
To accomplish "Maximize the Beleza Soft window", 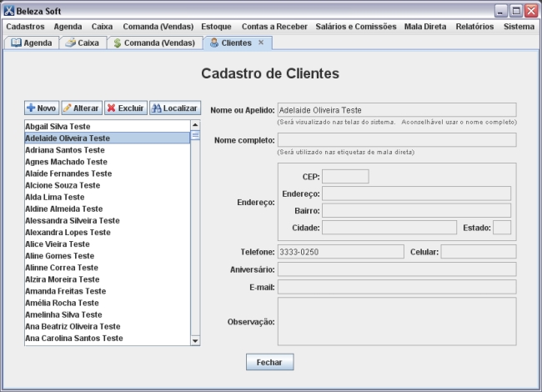I will coord(515,11).
